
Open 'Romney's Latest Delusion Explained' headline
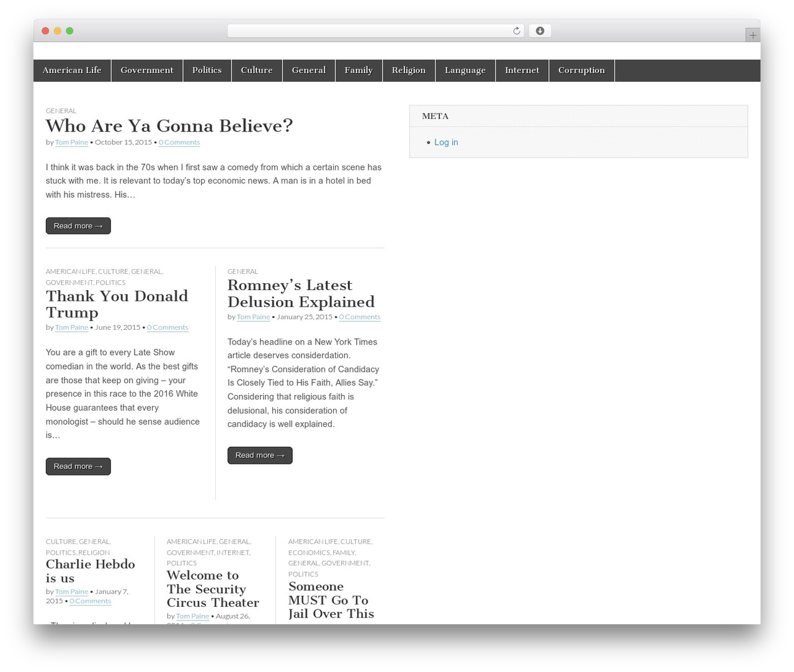pos(301,293)
